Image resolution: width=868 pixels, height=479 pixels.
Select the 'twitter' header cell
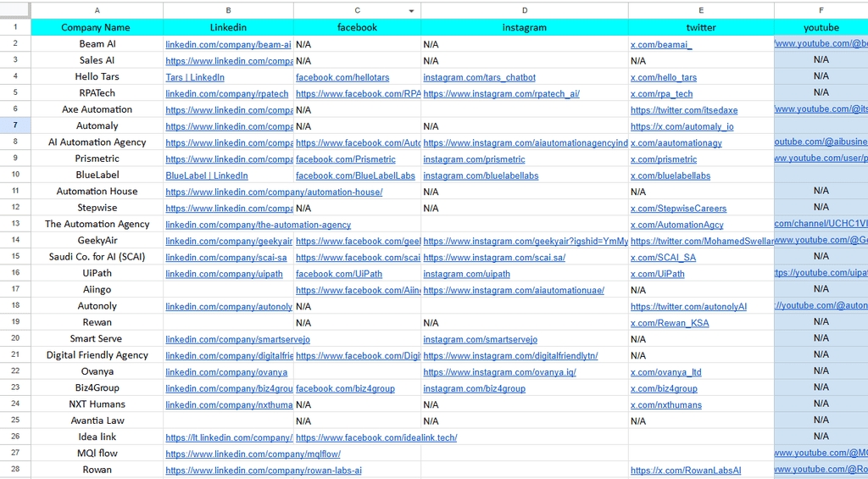[x=701, y=27]
